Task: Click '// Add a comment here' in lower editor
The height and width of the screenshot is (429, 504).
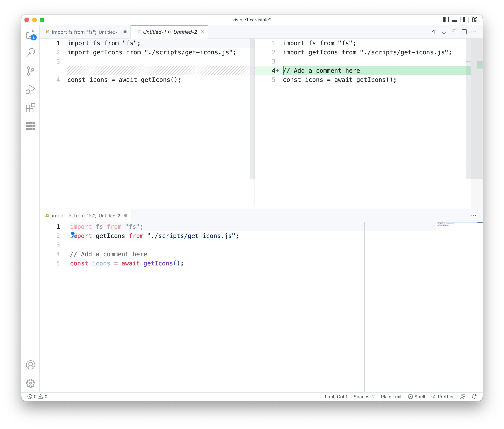Action: coord(109,254)
